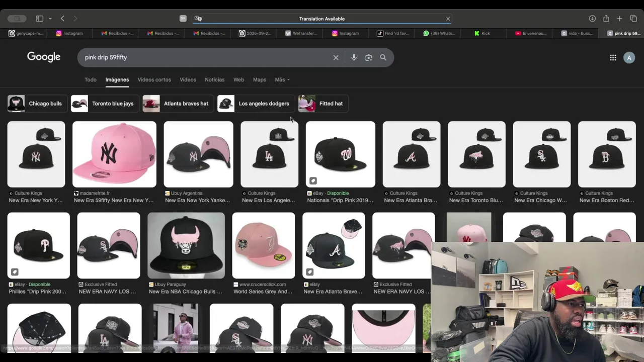
Task: Filter by Fitted hat chip
Action: point(323,104)
